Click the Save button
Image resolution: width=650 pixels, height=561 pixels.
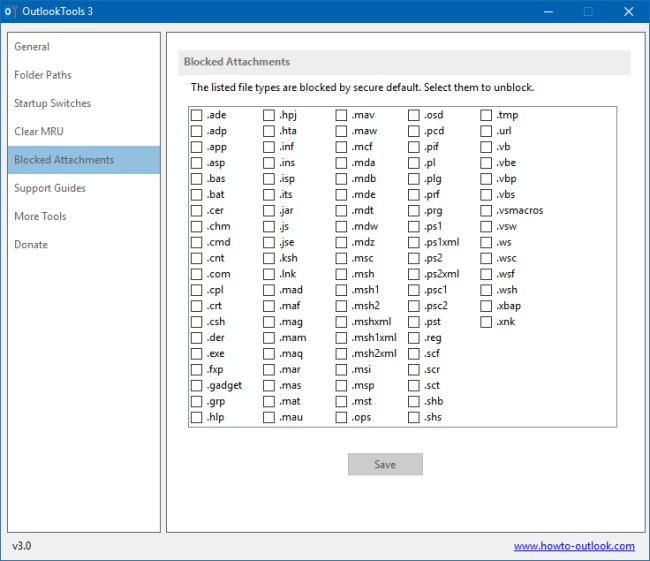[385, 464]
